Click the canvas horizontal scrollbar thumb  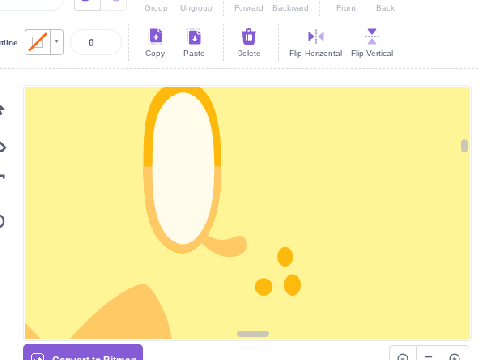pyautogui.click(x=253, y=334)
